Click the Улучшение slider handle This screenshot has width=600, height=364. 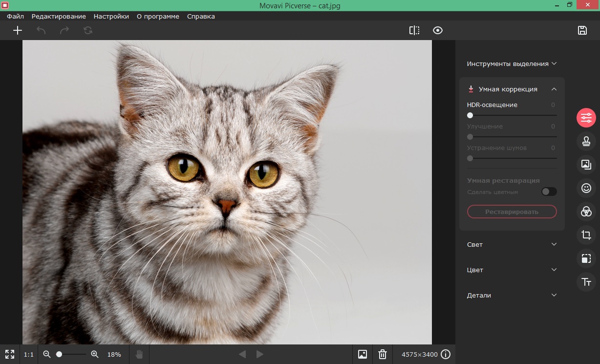click(470, 137)
